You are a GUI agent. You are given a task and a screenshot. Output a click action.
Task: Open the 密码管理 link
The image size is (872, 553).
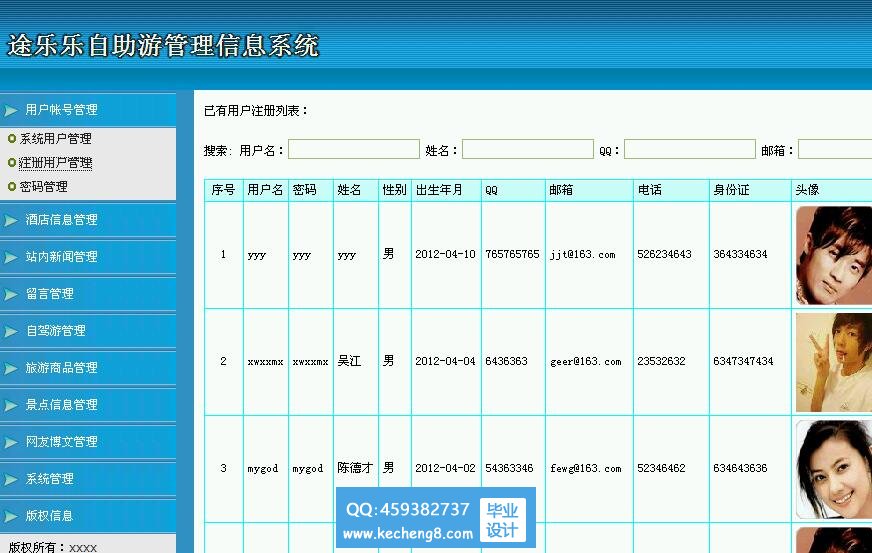(x=43, y=186)
